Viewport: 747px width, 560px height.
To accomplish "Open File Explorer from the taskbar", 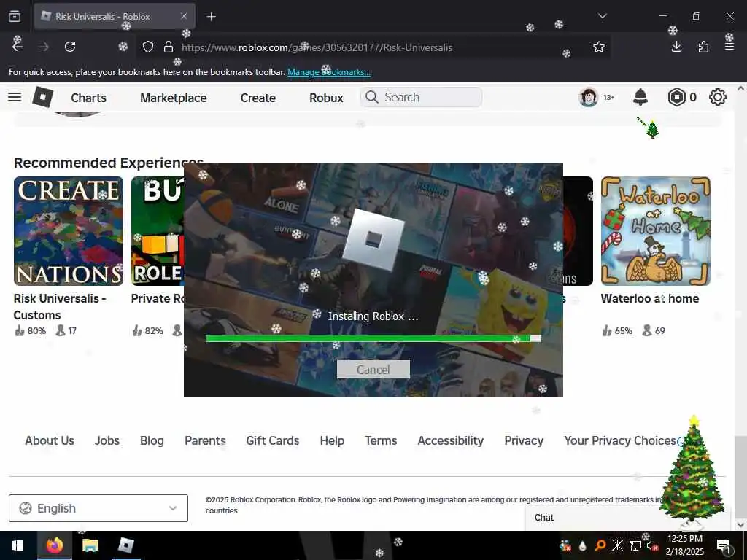I will point(90,545).
